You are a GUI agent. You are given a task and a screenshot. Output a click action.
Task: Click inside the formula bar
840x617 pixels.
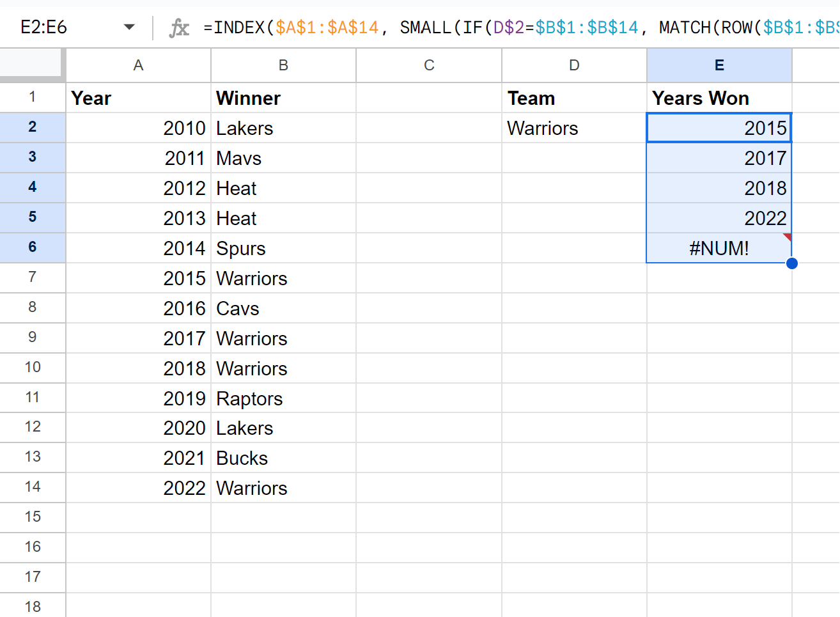(x=447, y=27)
